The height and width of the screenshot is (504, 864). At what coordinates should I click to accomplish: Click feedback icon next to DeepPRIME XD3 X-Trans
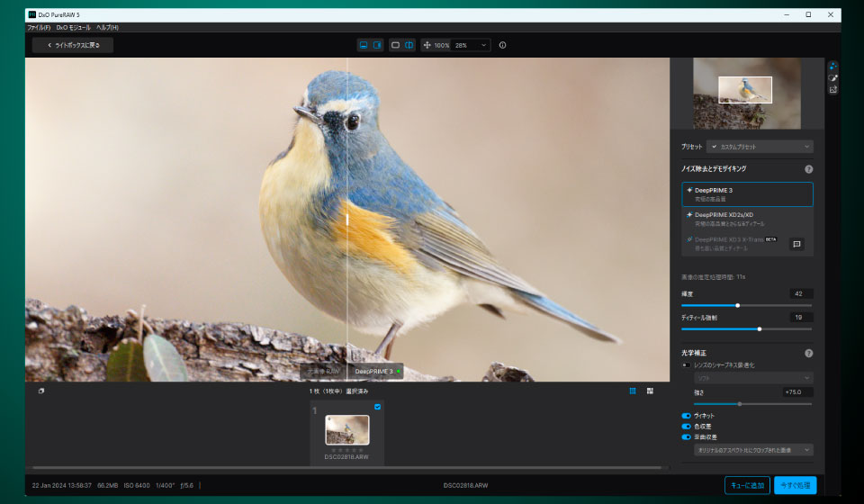click(796, 244)
